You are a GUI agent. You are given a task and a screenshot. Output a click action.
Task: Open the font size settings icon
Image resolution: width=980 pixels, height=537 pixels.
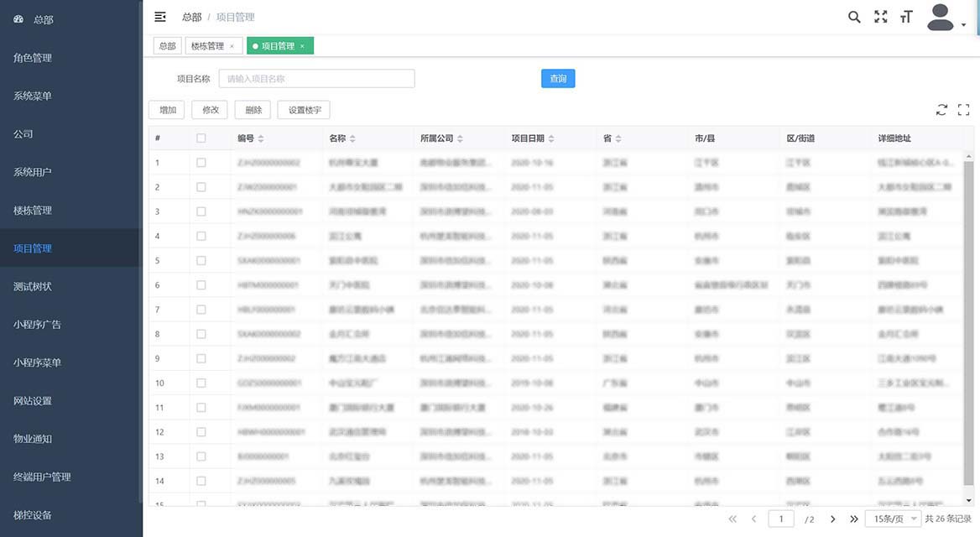906,17
